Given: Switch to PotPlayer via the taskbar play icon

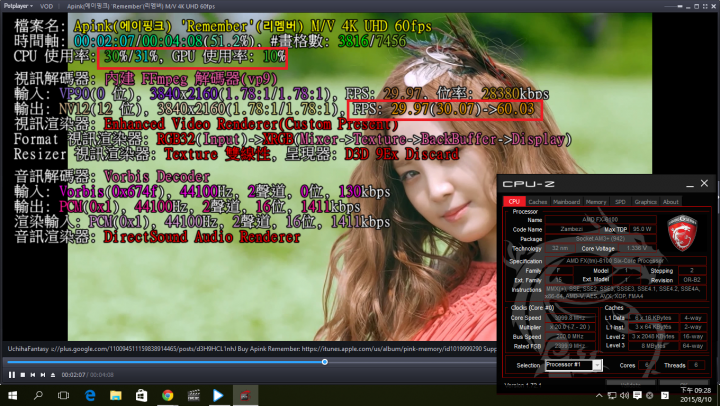Looking at the screenshot, I should [x=219, y=395].
